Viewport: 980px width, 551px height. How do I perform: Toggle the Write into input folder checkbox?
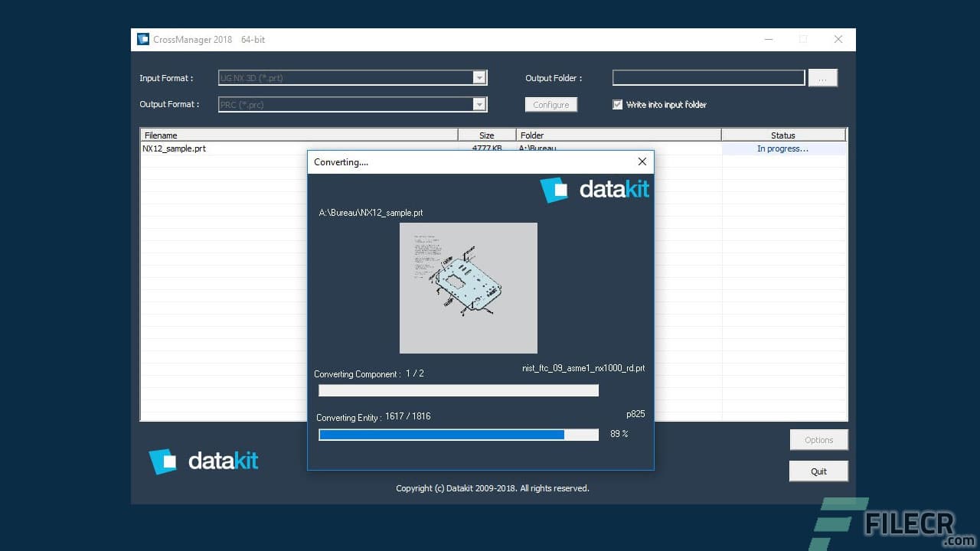click(x=618, y=105)
